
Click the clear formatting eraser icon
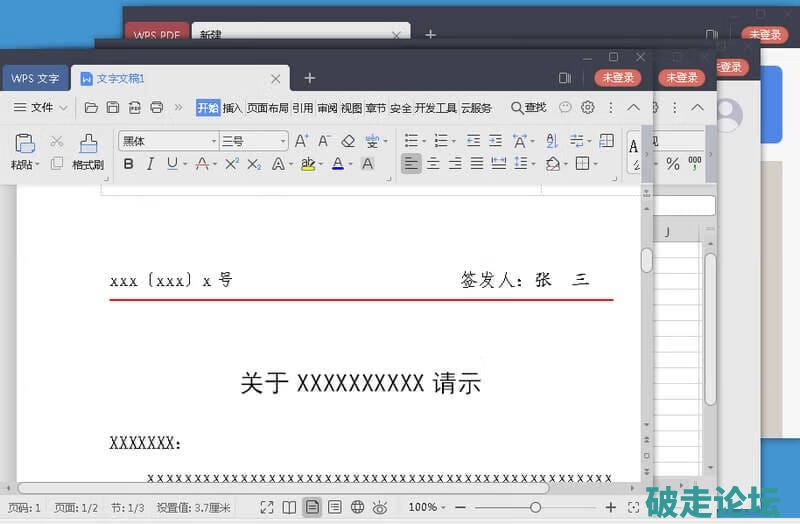pyautogui.click(x=348, y=141)
